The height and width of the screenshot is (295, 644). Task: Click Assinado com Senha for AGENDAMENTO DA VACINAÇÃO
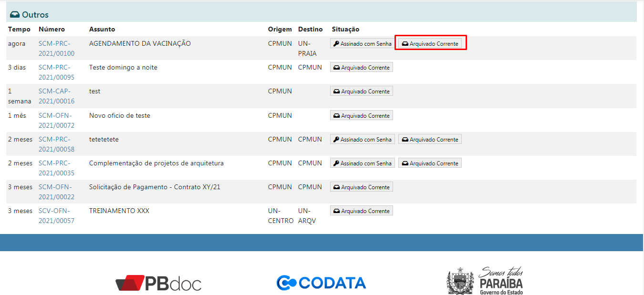363,44
